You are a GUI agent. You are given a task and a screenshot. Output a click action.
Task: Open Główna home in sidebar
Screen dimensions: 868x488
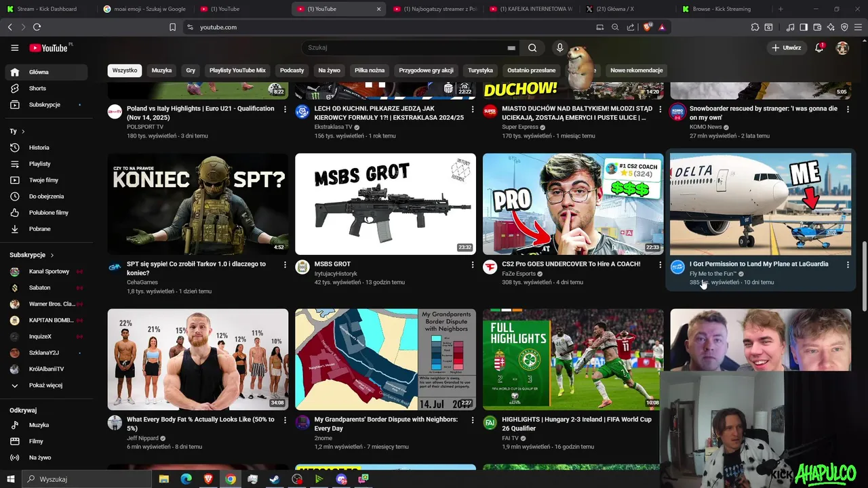tap(46, 72)
